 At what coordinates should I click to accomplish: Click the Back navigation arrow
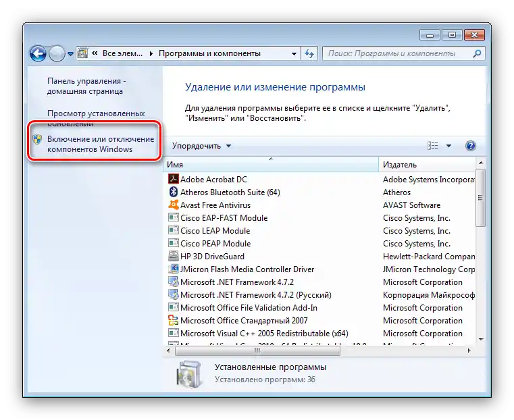(x=38, y=53)
